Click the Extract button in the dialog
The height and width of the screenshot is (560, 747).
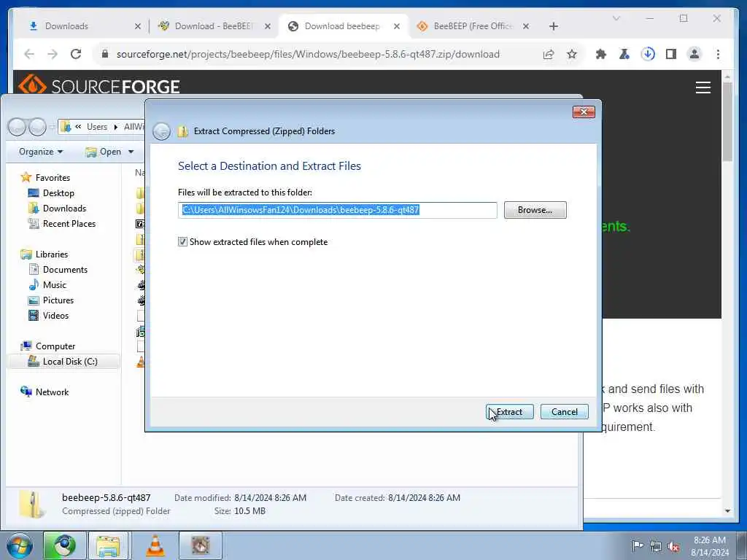(x=510, y=412)
